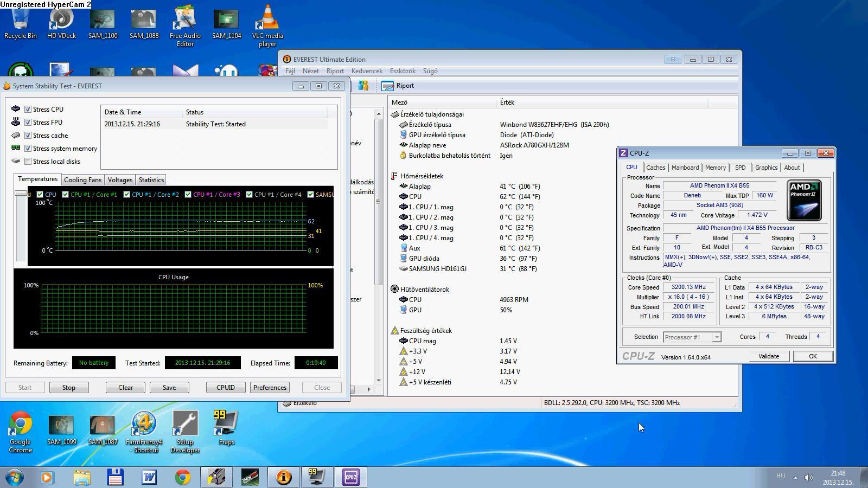Show hidden system tray icons

pyautogui.click(x=795, y=477)
